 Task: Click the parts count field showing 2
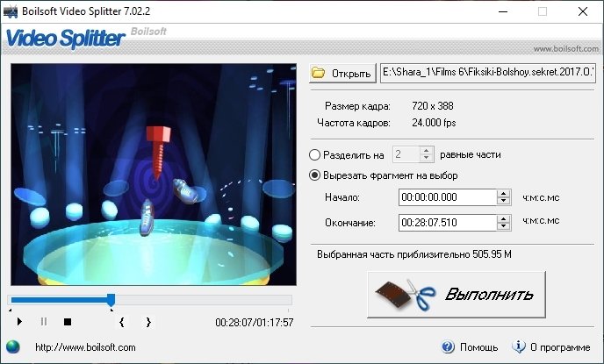click(x=406, y=154)
